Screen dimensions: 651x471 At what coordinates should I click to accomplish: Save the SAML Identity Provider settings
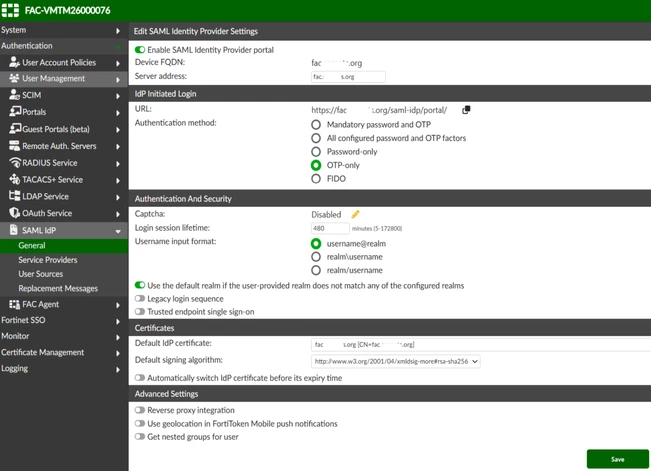[617, 459]
